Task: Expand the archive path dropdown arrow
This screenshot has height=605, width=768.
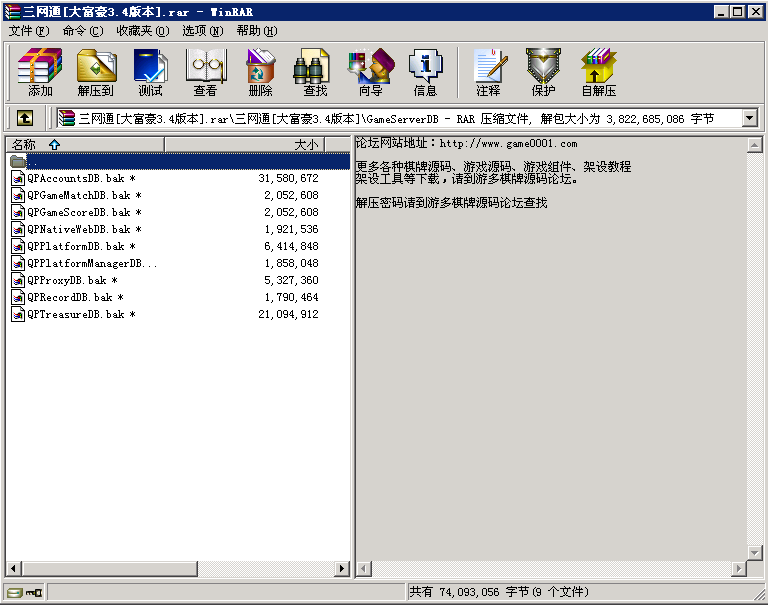Action: coord(750,118)
